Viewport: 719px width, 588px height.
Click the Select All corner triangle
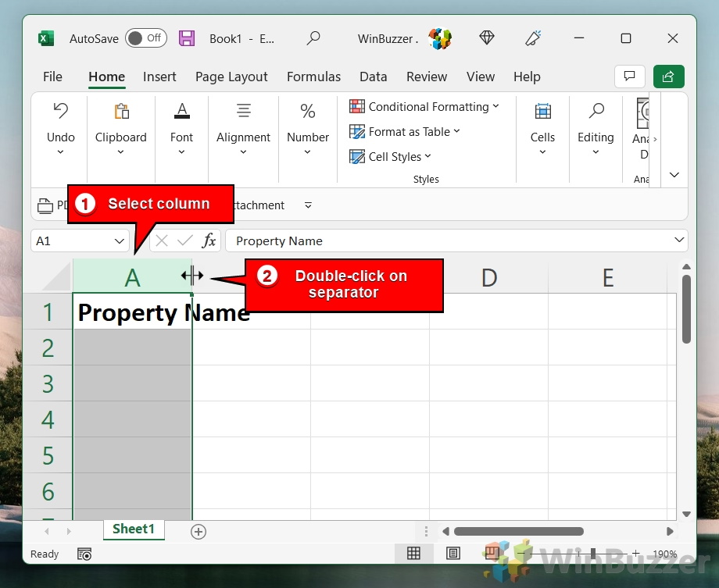tap(56, 278)
